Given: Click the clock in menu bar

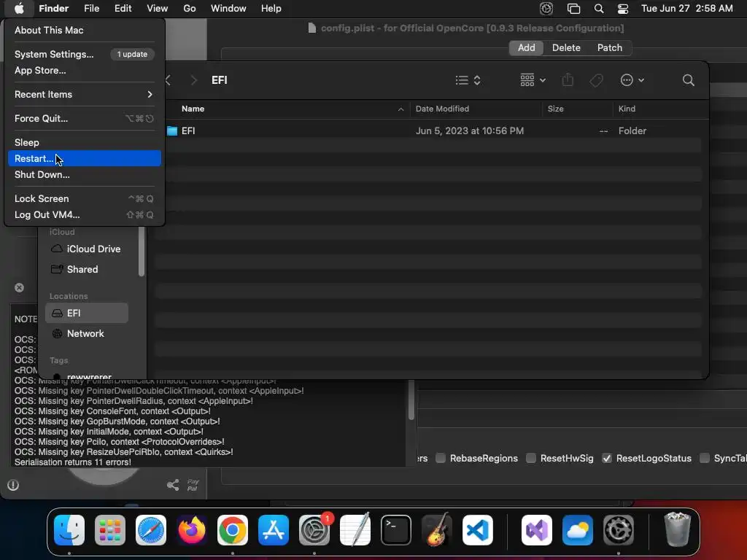Looking at the screenshot, I should [x=687, y=9].
